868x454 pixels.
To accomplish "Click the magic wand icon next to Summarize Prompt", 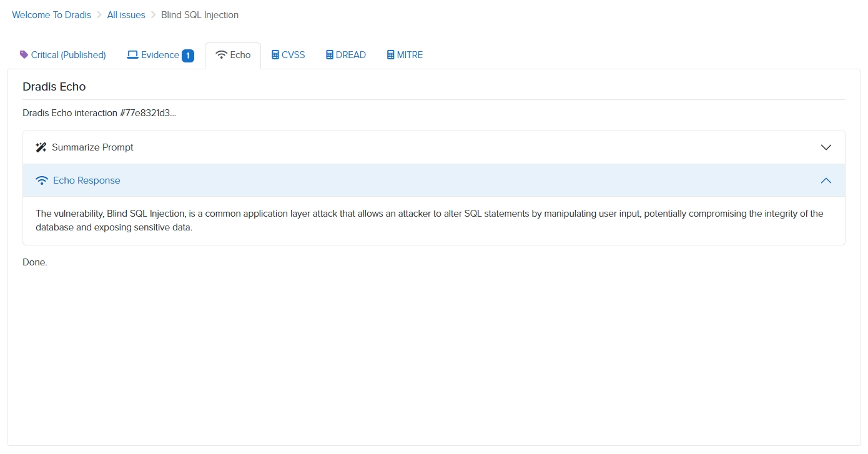I will 41,147.
